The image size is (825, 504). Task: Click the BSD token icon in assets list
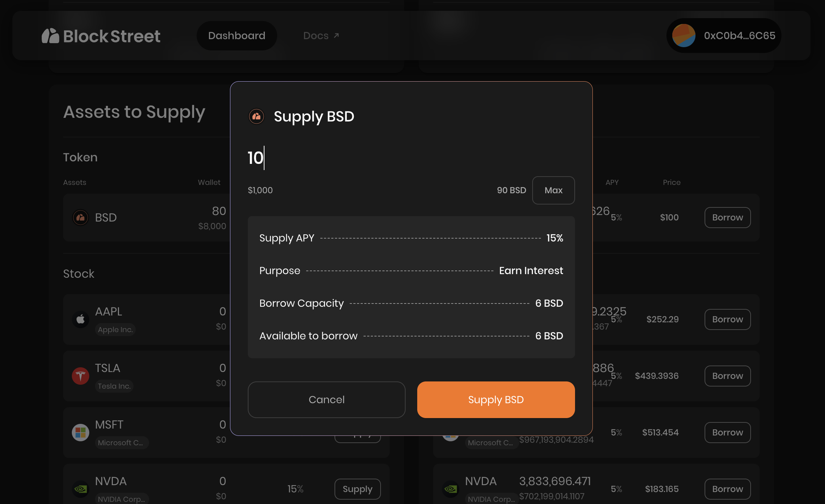coord(81,218)
